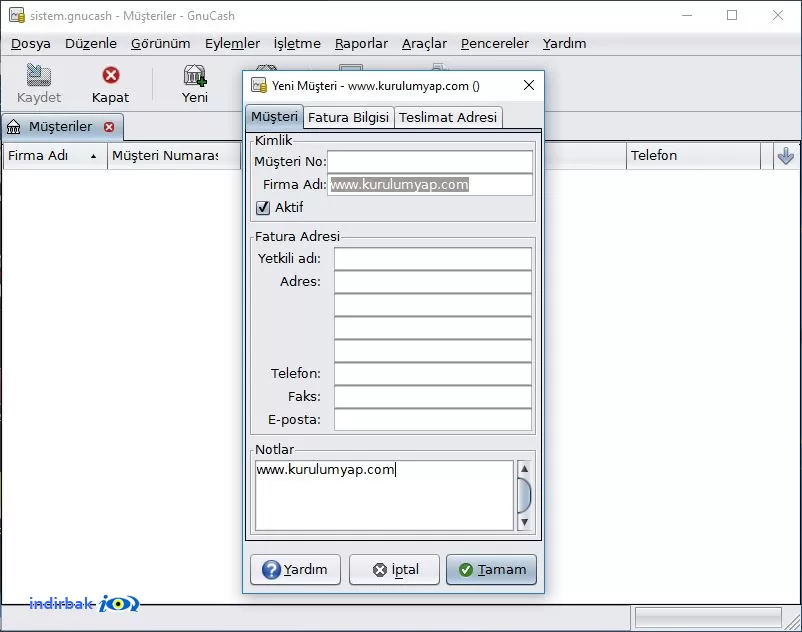
Task: Click the Telefon column header
Action: pos(694,155)
